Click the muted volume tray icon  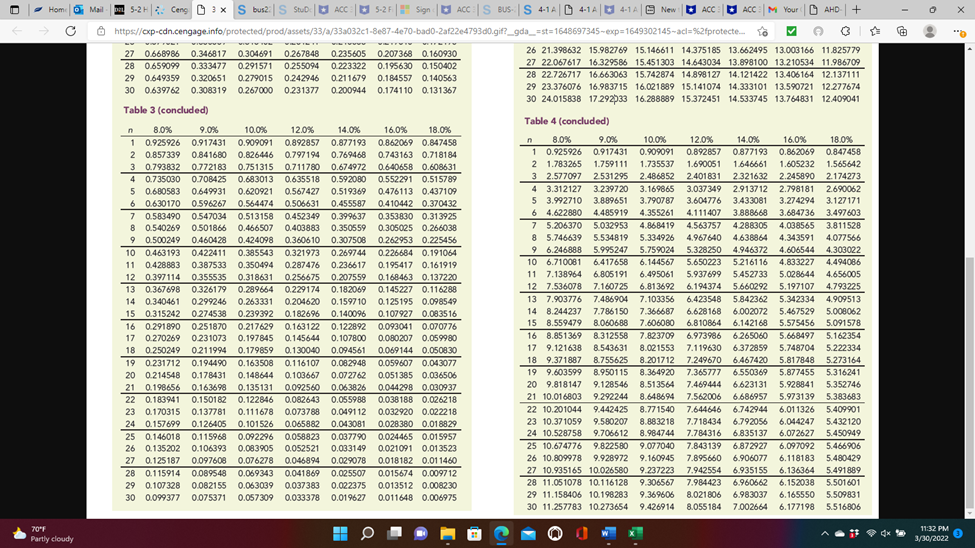885,534
